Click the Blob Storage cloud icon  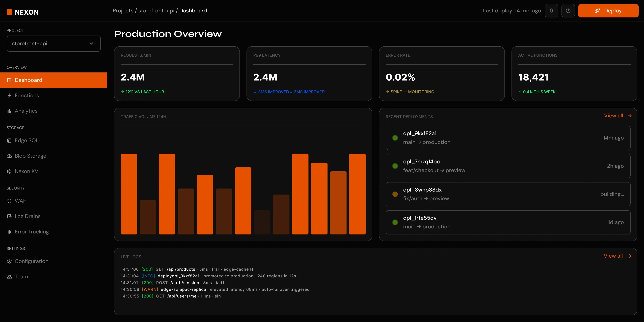pos(9,156)
